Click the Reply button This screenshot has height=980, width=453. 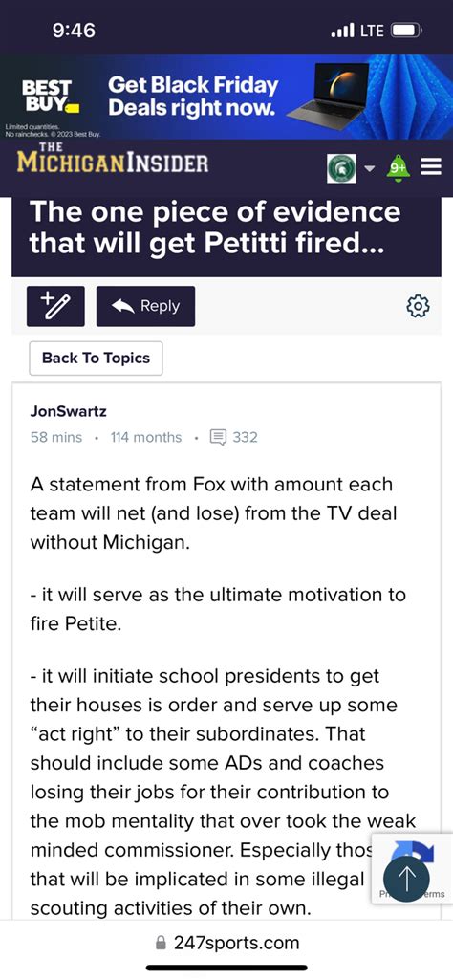tap(145, 306)
